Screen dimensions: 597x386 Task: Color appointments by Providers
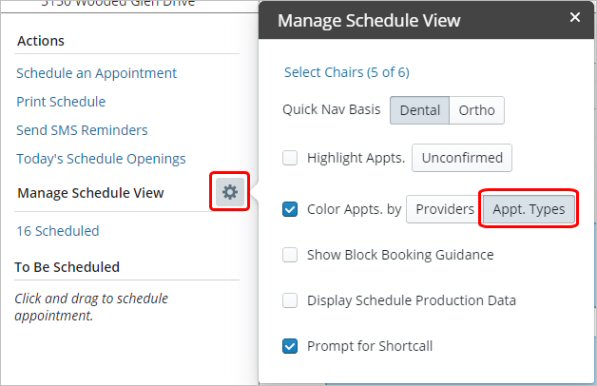(x=444, y=209)
